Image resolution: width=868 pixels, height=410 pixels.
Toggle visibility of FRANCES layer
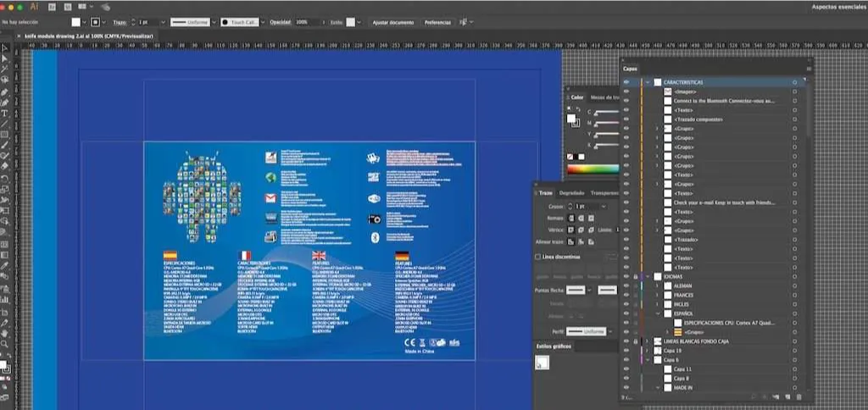[626, 295]
